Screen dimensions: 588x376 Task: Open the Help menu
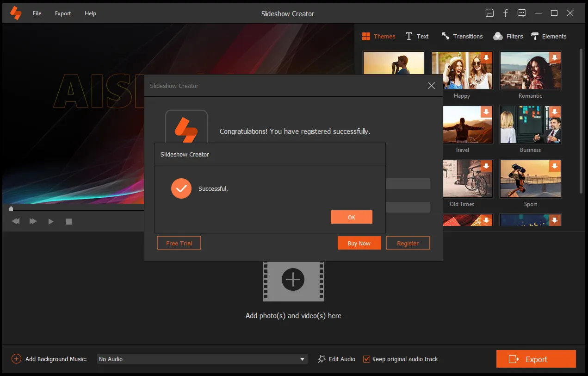click(x=90, y=13)
